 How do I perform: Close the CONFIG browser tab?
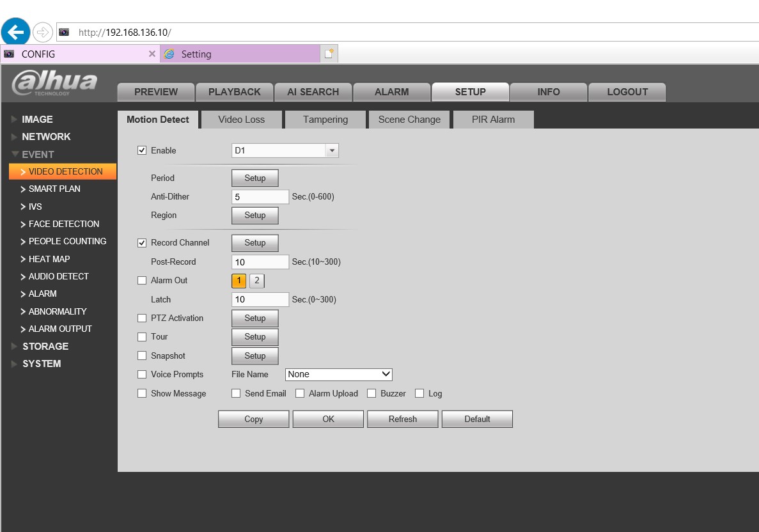[152, 54]
